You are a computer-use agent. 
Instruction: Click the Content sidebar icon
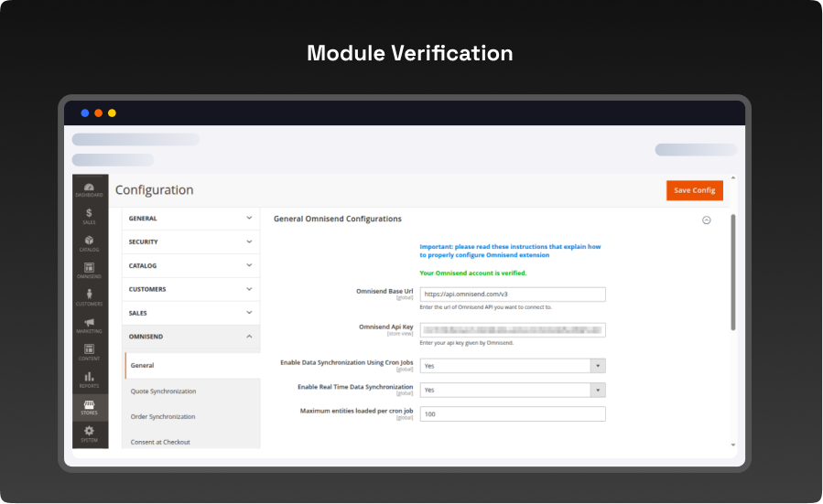pos(89,352)
